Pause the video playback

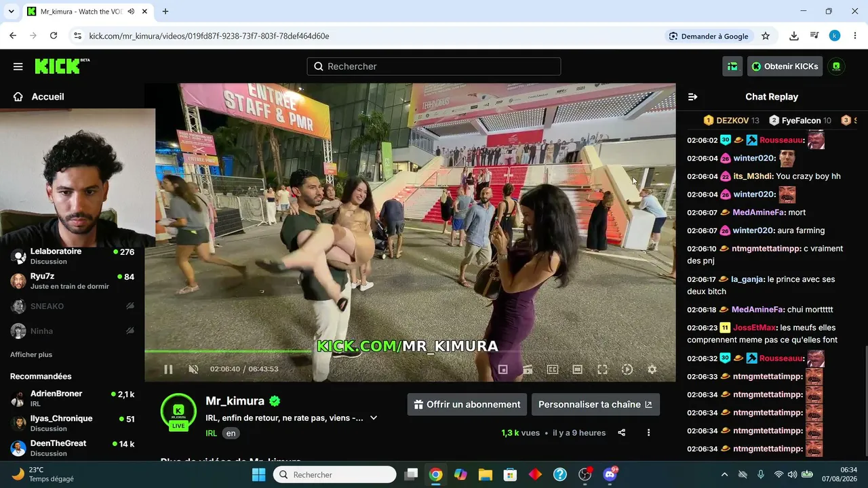[168, 369]
